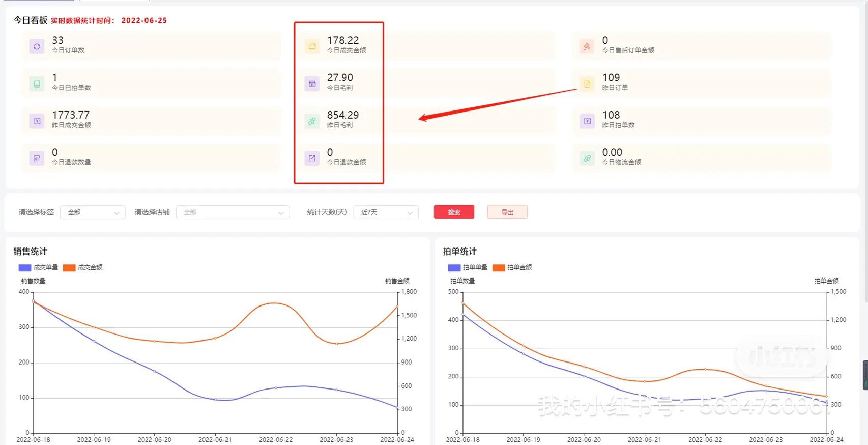
Task: Click the 今日售后订单金额 red icon
Action: [587, 46]
